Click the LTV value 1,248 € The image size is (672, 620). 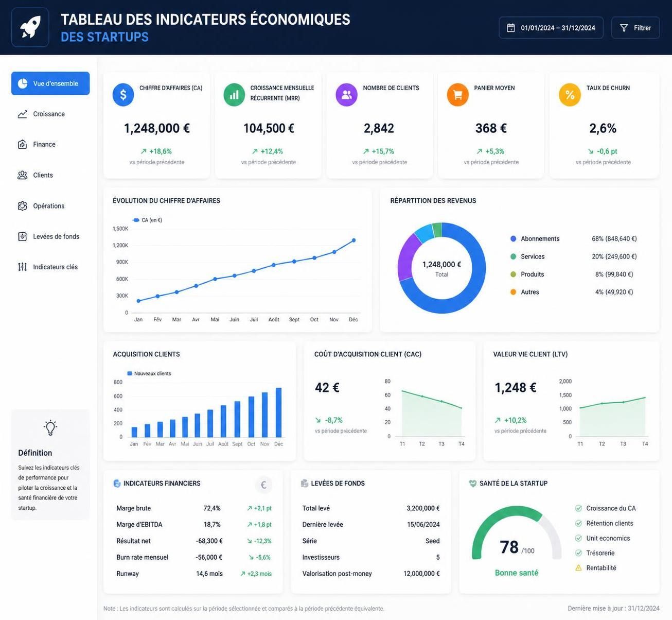(x=516, y=387)
